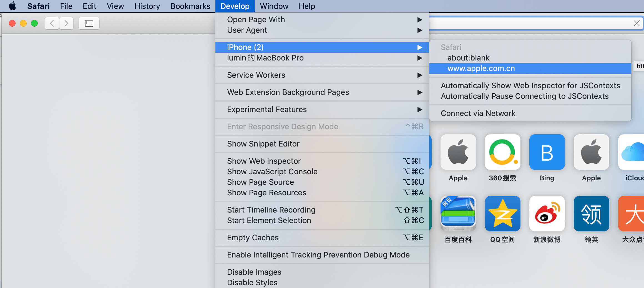Open the Apple favorite icon
The height and width of the screenshot is (288, 644).
(458, 152)
